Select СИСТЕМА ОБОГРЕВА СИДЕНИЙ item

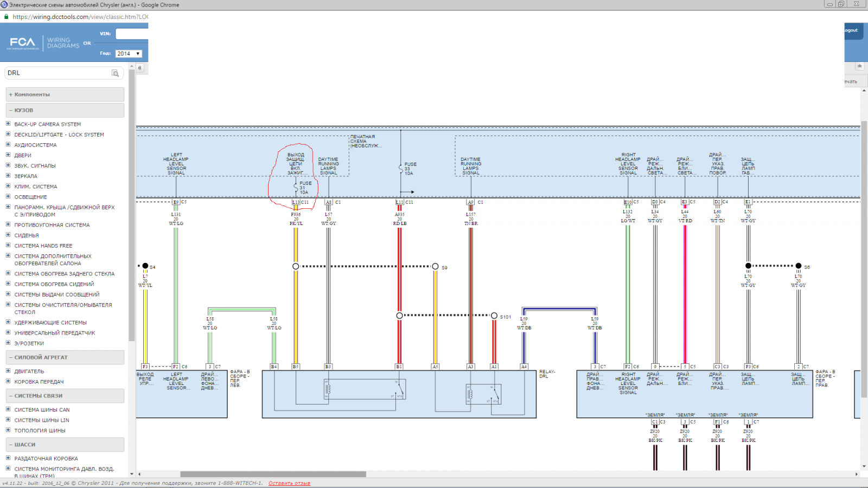54,284
